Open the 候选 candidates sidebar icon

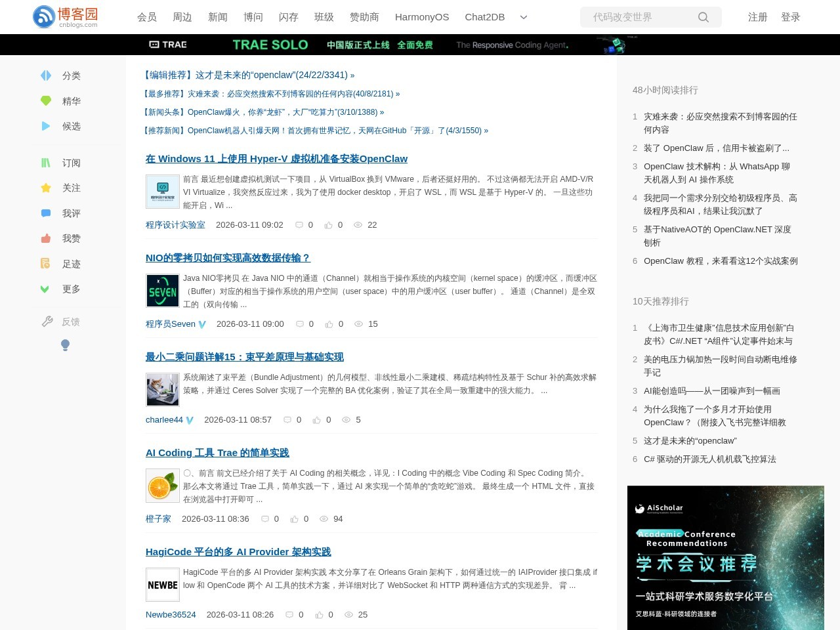46,126
